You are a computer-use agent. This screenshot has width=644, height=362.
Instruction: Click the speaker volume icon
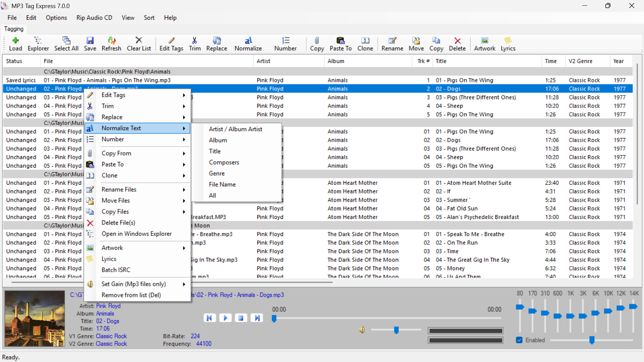click(362, 330)
